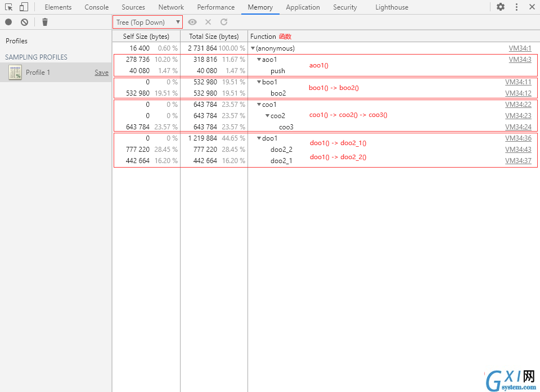540x392 pixels.
Task: Sort by Total Size (bytes) column header
Action: (x=214, y=37)
